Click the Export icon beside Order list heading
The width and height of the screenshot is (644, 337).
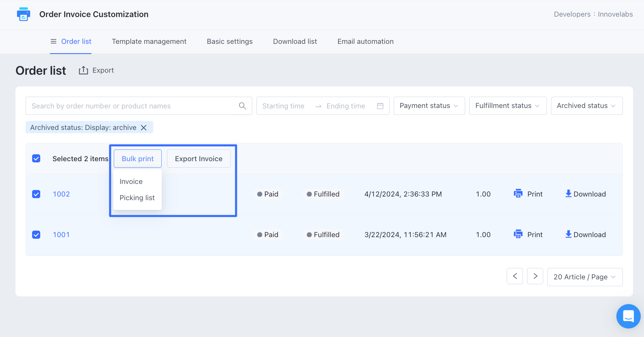(83, 70)
